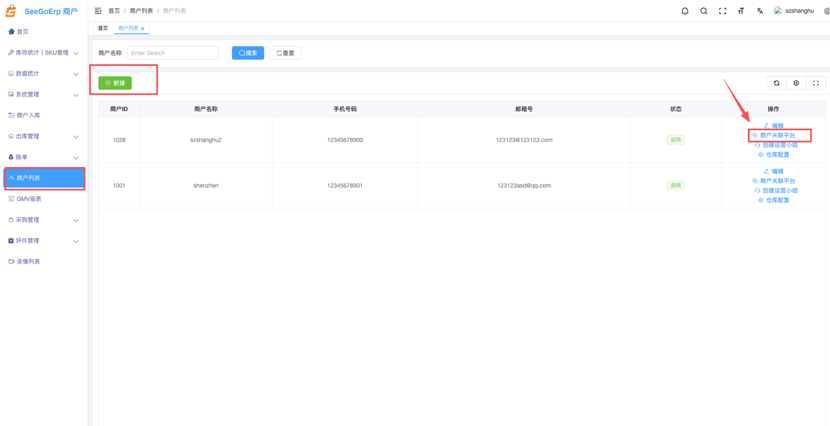
Task: Open the 出库管理 submenu
Action: [x=43, y=136]
